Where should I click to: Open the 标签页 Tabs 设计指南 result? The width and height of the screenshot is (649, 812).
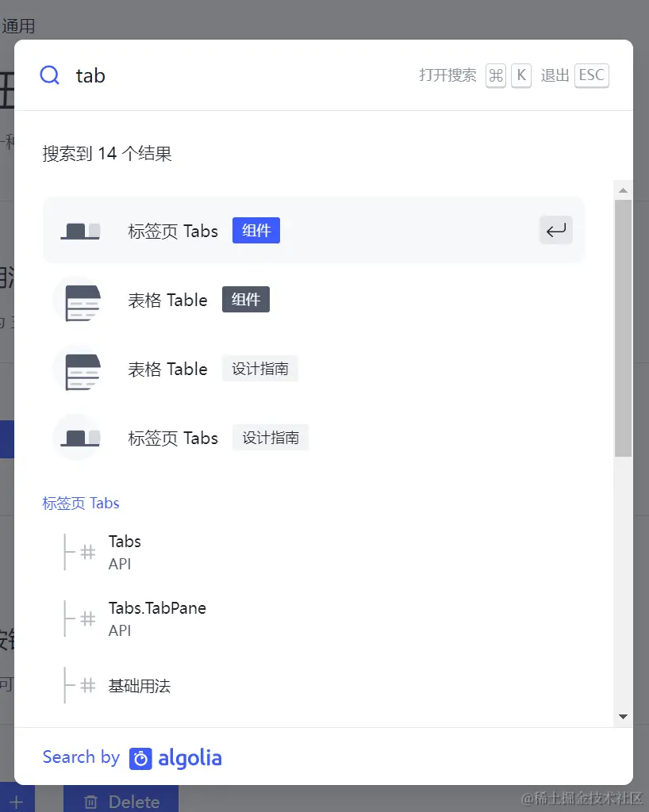(x=314, y=438)
